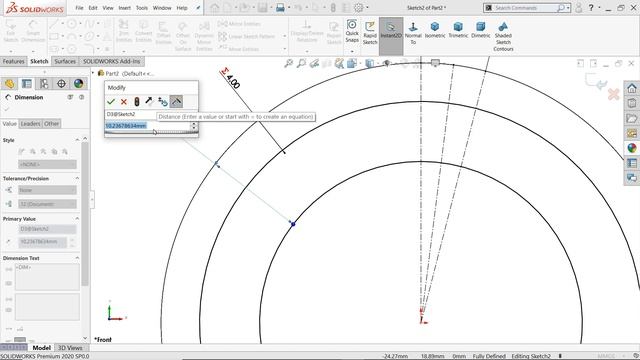This screenshot has width=640, height=360.
Task: Collapse the Tolerance/Precision section
Action: coord(77,178)
